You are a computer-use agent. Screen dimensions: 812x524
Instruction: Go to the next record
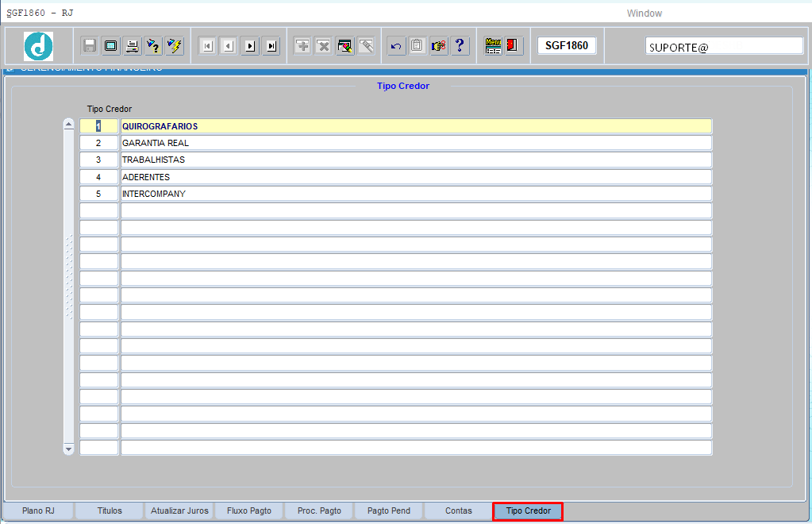pos(250,46)
